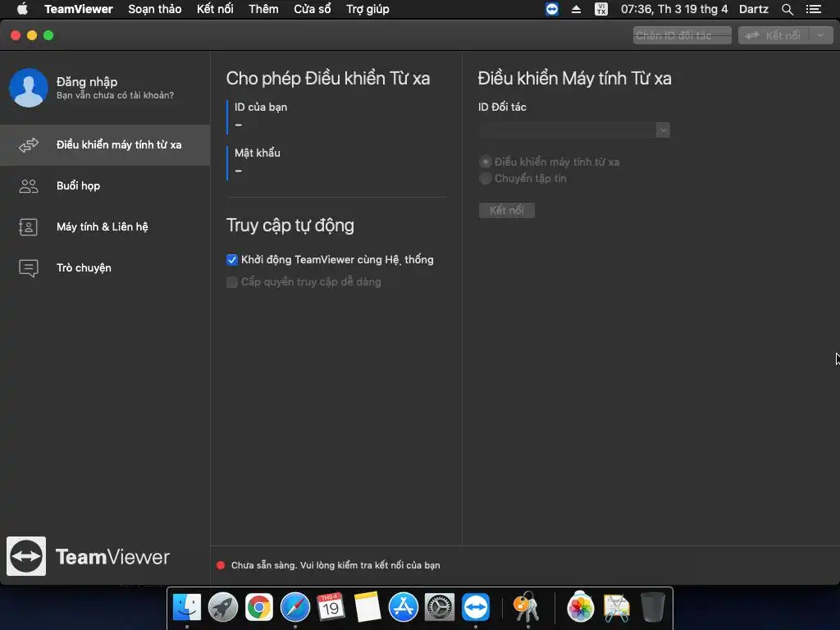Open the TeamViewer application menu
The height and width of the screenshot is (630, 840).
[78, 9]
